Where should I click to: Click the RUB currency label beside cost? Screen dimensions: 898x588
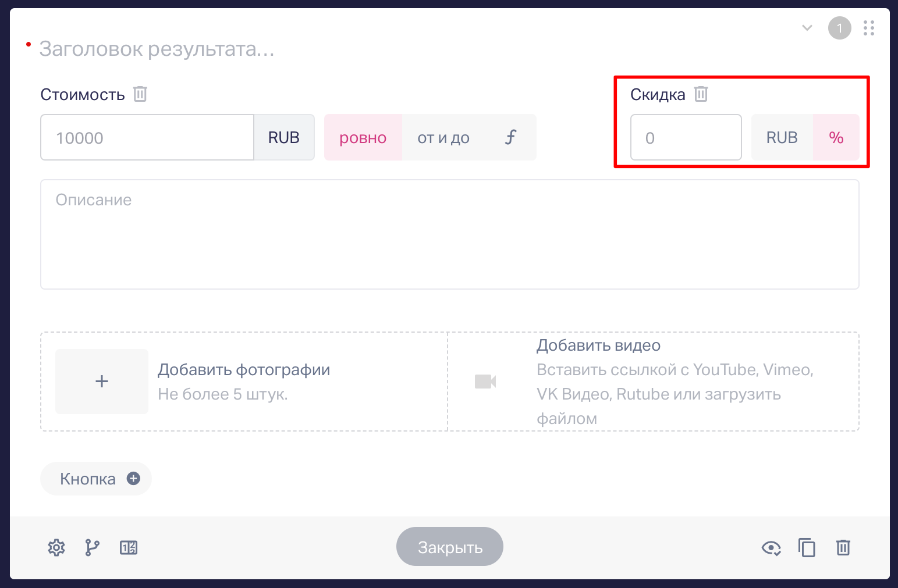[284, 137]
